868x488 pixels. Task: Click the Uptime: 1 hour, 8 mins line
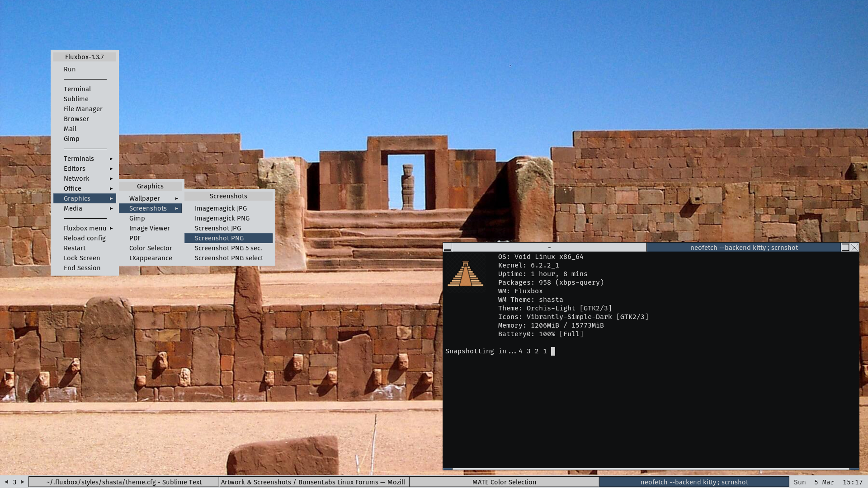(542, 274)
